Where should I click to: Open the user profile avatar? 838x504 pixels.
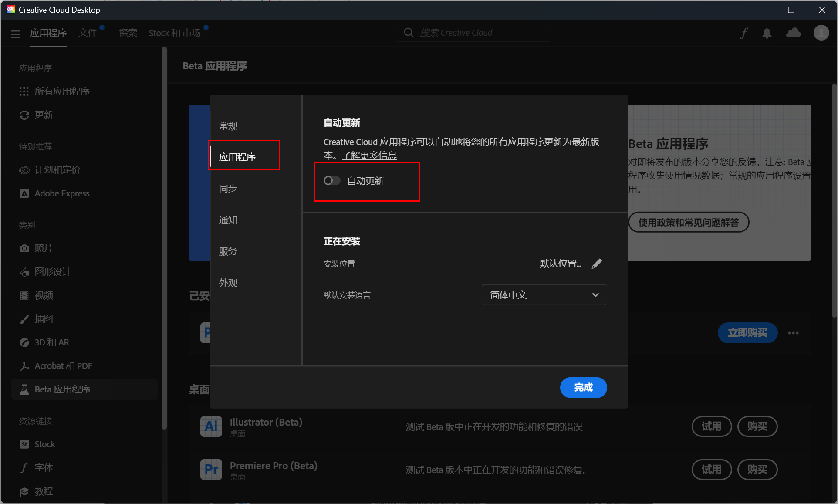(x=821, y=33)
